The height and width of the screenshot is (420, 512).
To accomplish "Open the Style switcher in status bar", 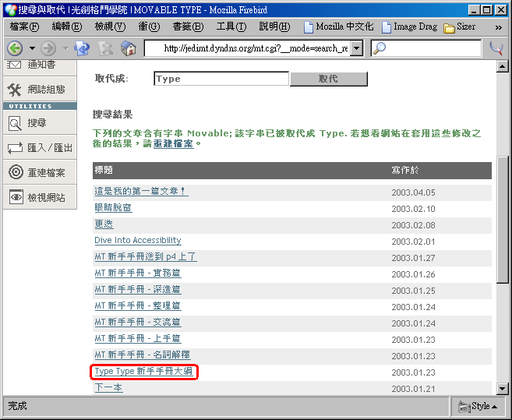I will pyautogui.click(x=478, y=406).
